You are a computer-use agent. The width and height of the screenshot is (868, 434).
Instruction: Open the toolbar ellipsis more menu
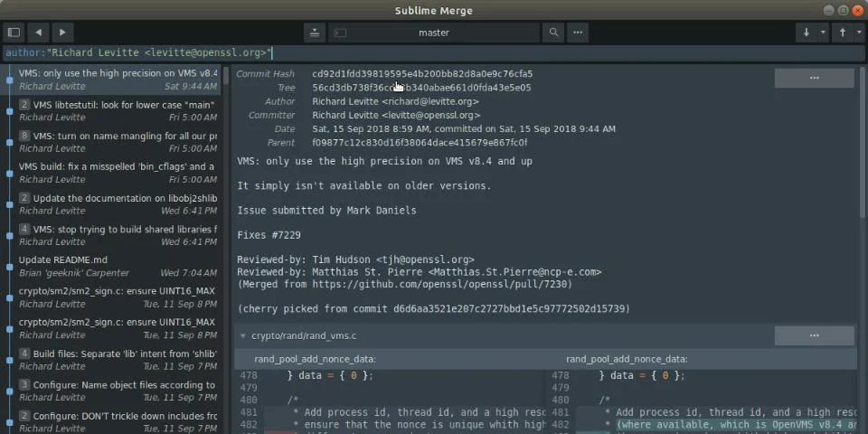pos(578,33)
